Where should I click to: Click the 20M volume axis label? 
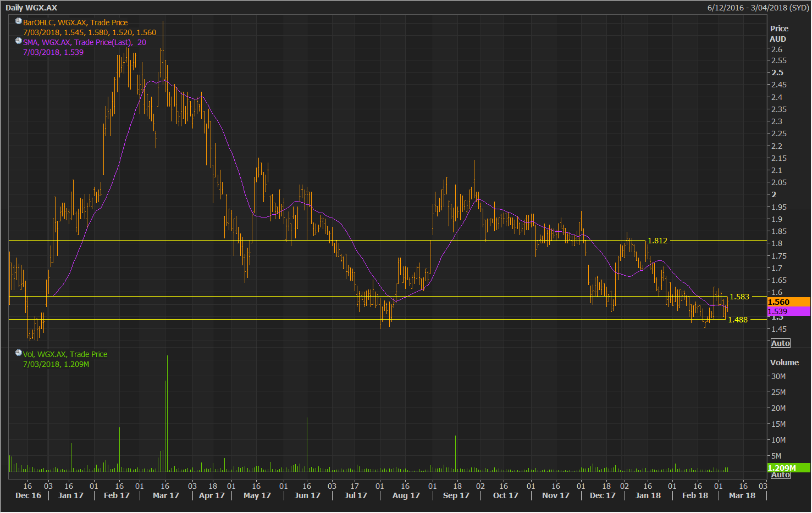click(x=778, y=408)
